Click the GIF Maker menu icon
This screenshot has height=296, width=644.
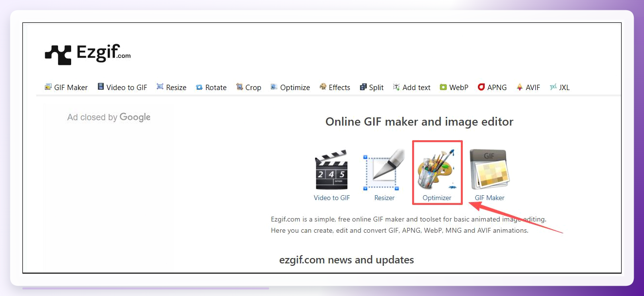point(48,87)
